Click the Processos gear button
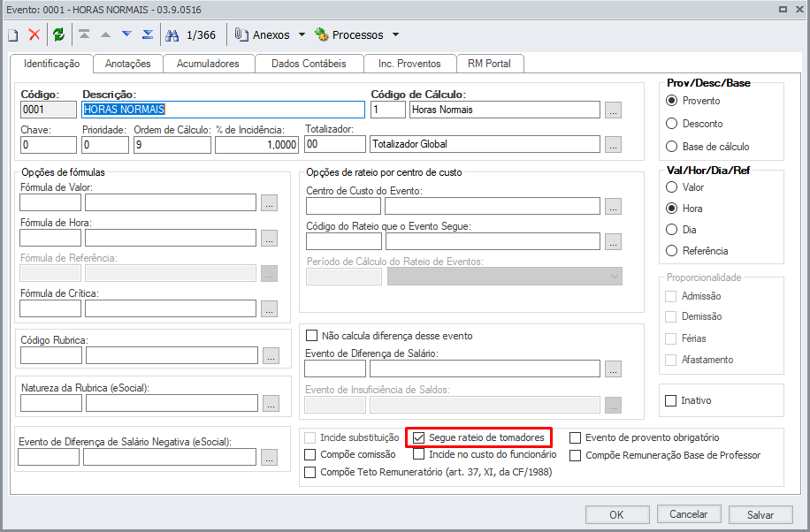The image size is (810, 532). pyautogui.click(x=349, y=34)
